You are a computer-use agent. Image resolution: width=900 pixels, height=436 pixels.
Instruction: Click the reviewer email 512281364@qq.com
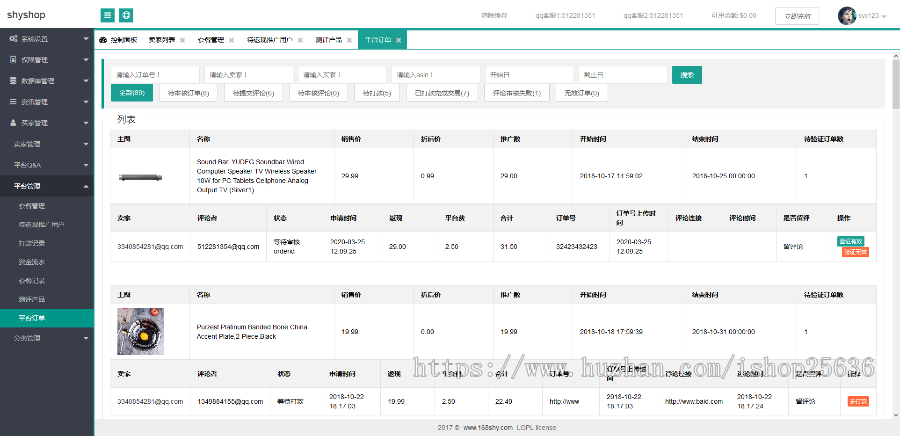[230, 247]
